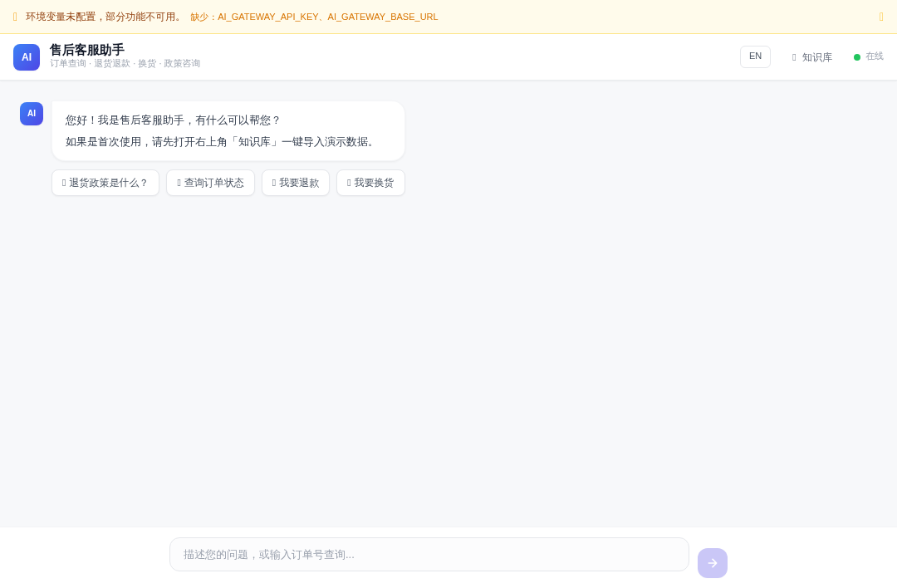This screenshot has height=588, width=897.
Task: Click the 环境变量未配置 warning text
Action: point(105,17)
